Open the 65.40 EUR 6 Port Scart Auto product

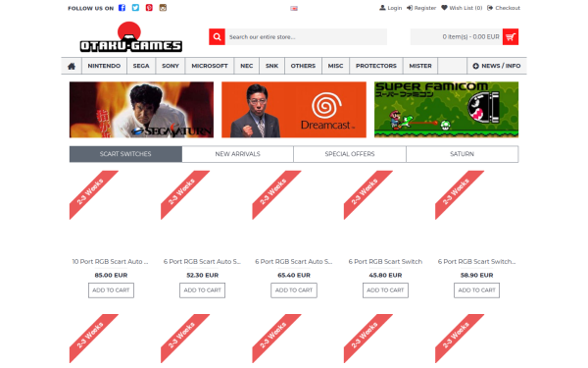294,262
